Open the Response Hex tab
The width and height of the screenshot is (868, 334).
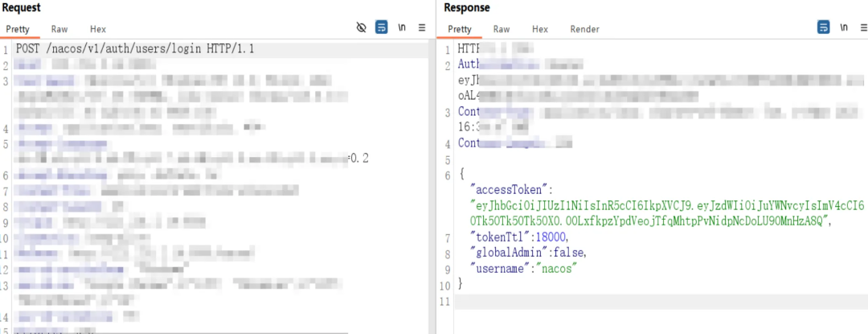click(x=540, y=29)
